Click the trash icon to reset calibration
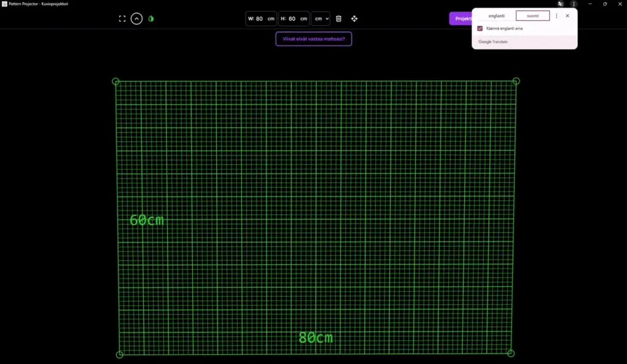Image resolution: width=627 pixels, height=364 pixels. click(339, 19)
